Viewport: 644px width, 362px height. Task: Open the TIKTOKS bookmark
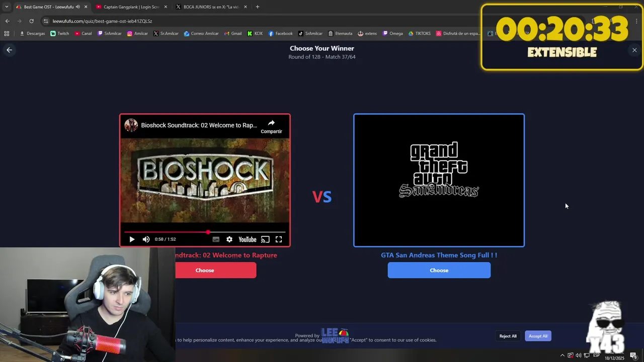[x=419, y=34]
